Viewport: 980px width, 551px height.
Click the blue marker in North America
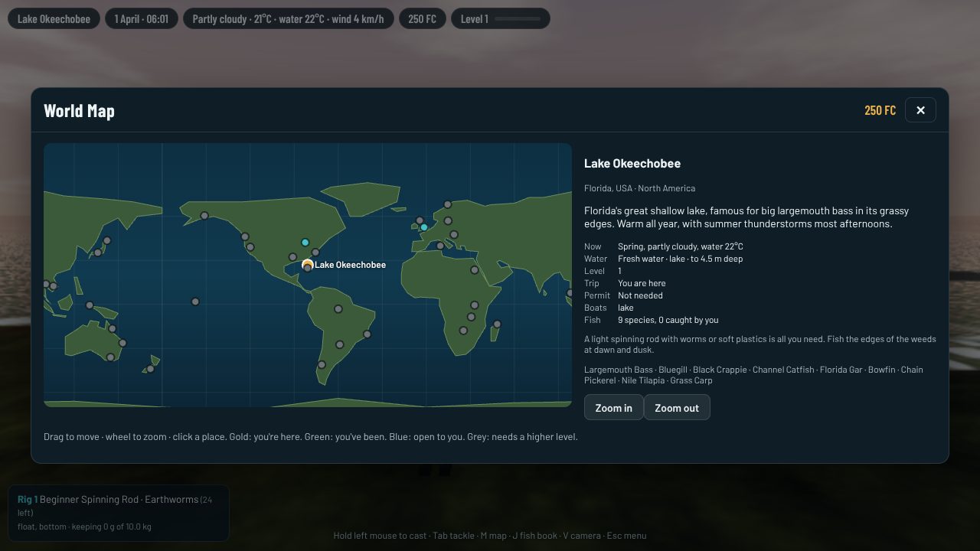pyautogui.click(x=305, y=243)
